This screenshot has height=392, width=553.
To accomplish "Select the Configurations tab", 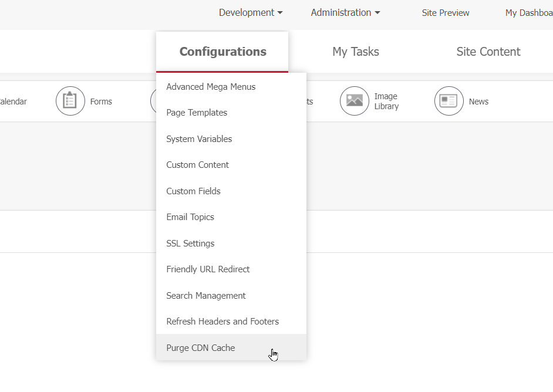I will click(x=222, y=52).
